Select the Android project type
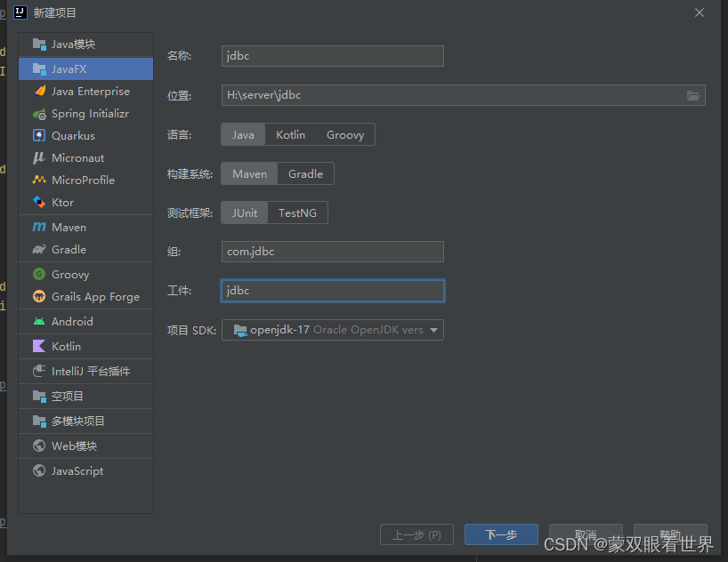This screenshot has width=728, height=562. (86, 321)
